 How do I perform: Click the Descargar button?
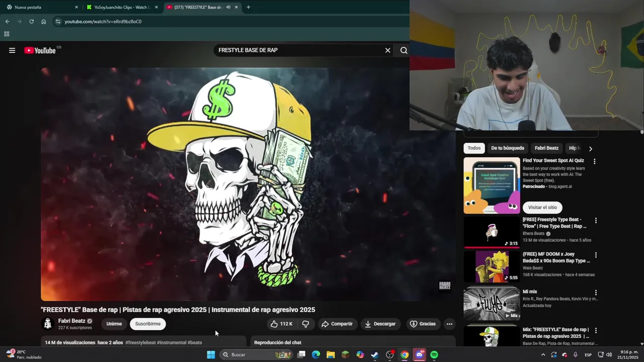tap(380, 324)
